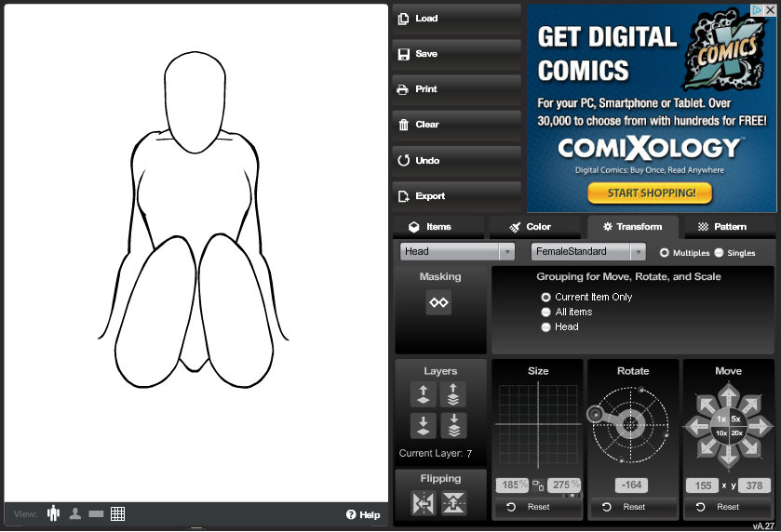Move item down one layer
Viewport: 781px width, 532px height.
point(424,425)
